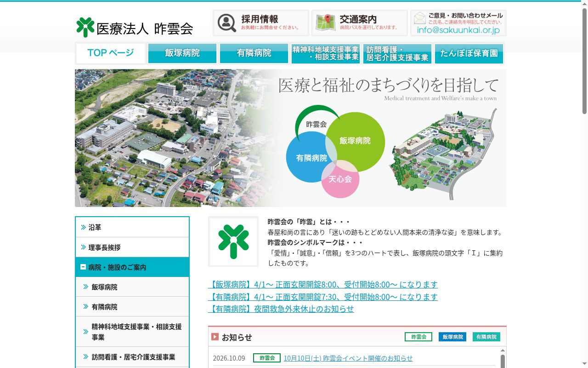The image size is (588, 368).
Task: Open 理事長挨拶 in the sidebar
Action: [132, 247]
